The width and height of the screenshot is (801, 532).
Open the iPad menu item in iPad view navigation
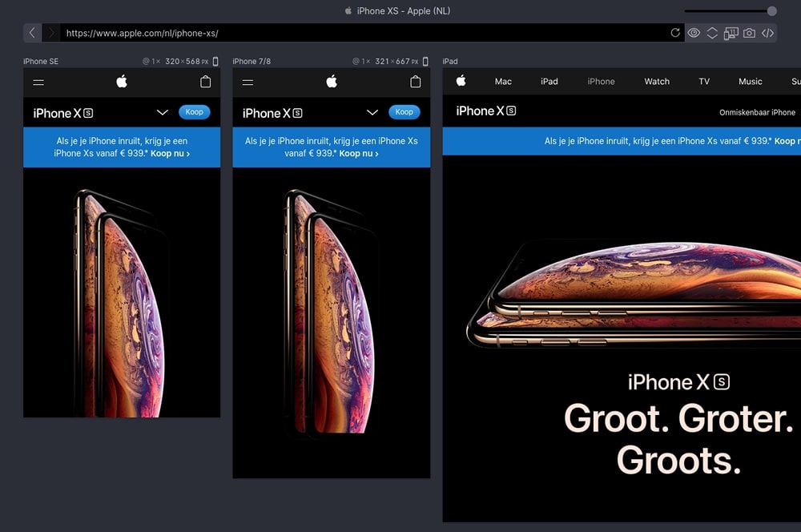pyautogui.click(x=549, y=81)
